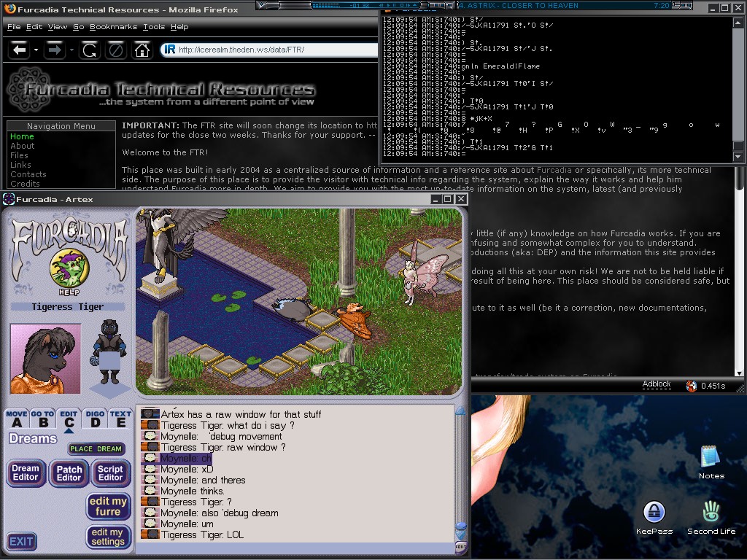747x560 pixels.
Task: Click the PLACE DREAM button
Action: (96, 448)
